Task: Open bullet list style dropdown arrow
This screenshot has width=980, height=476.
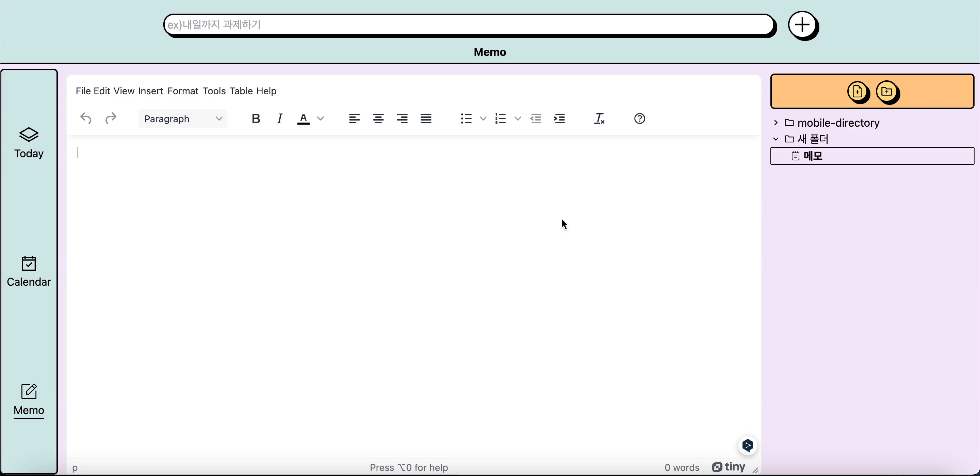Action: [x=483, y=119]
